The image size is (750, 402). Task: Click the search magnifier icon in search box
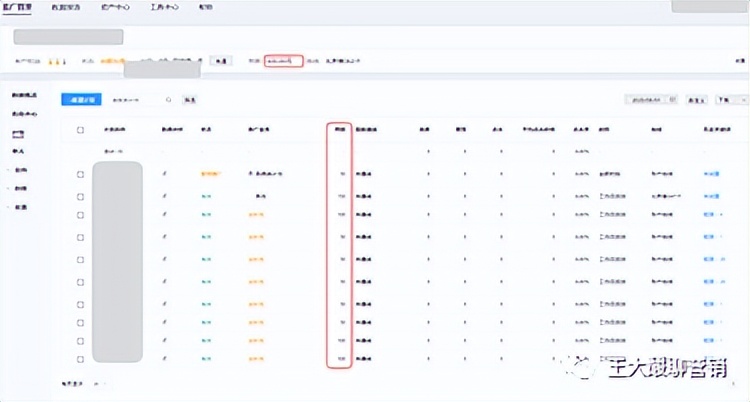pyautogui.click(x=168, y=100)
